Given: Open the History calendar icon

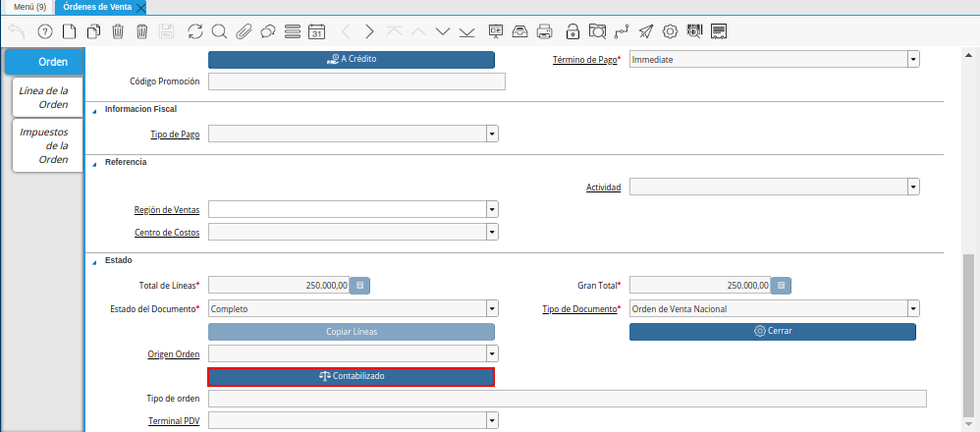Looking at the screenshot, I should [317, 31].
